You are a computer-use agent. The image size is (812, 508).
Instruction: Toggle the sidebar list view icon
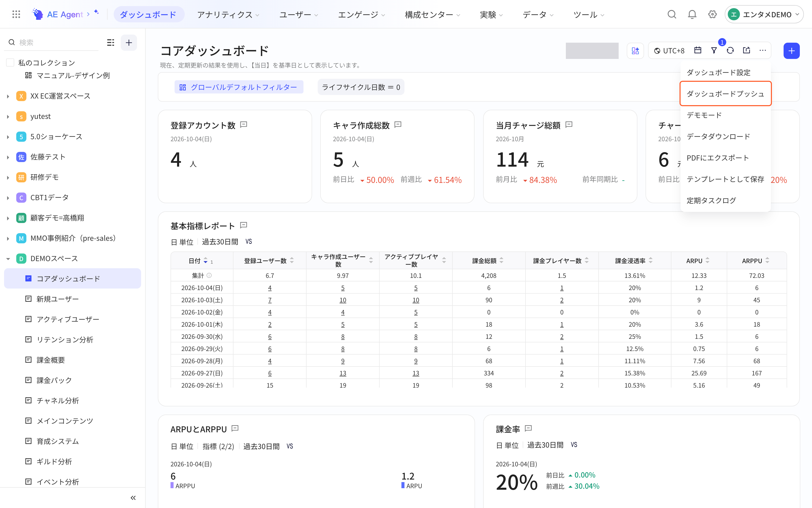tap(110, 43)
